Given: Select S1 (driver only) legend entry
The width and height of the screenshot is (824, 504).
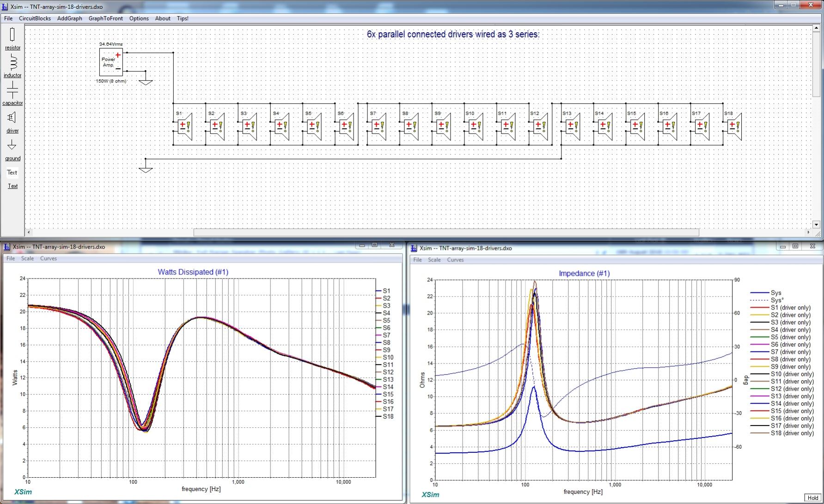Looking at the screenshot, I should pyautogui.click(x=781, y=308).
